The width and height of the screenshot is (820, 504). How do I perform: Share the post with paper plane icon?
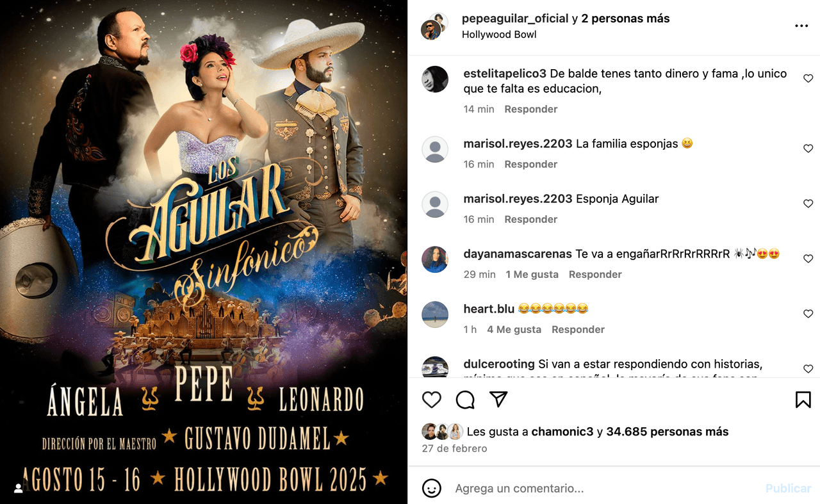[498, 400]
